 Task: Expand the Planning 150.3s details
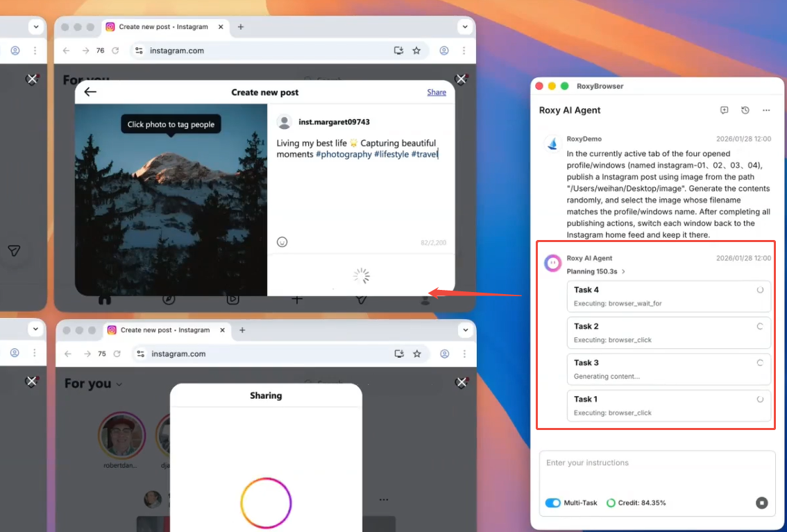click(x=623, y=271)
